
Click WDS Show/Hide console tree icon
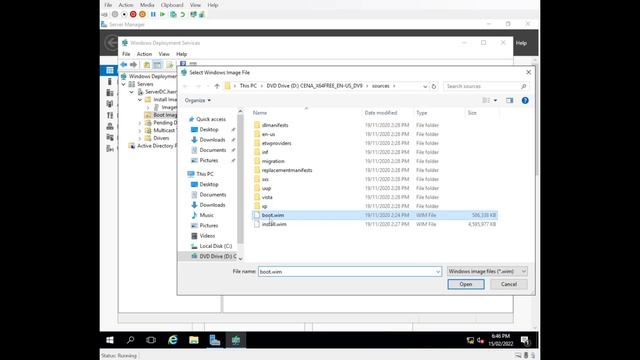point(158,64)
